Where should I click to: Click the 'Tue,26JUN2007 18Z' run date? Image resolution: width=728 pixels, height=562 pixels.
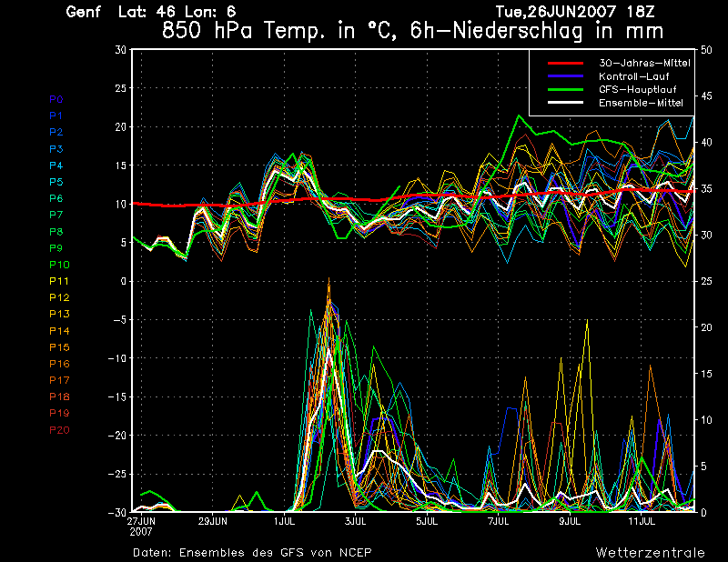pyautogui.click(x=575, y=12)
